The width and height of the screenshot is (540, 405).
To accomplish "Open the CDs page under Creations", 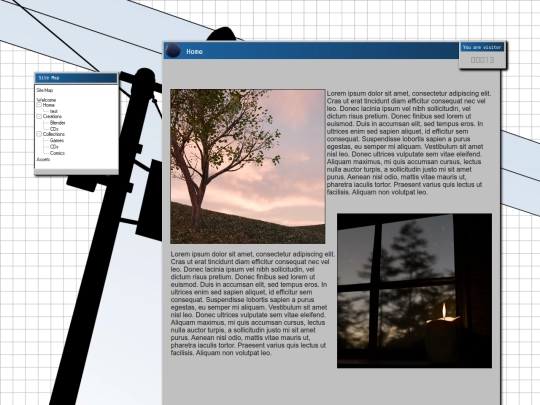I will coord(54,129).
